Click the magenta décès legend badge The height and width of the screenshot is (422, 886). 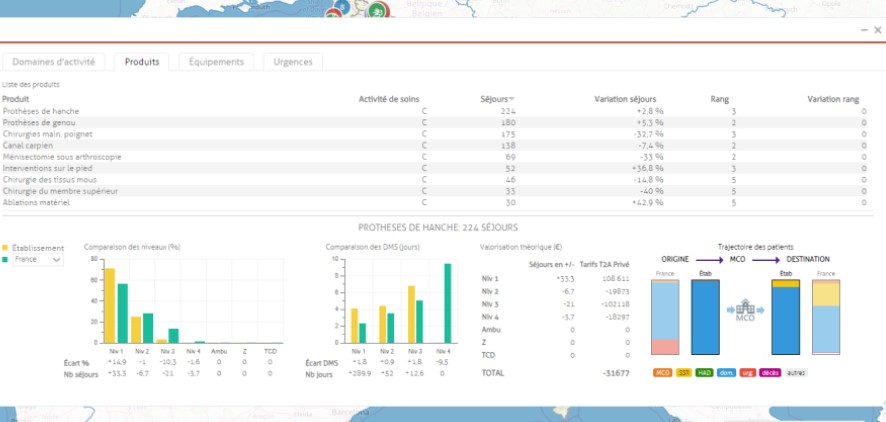pyautogui.click(x=769, y=373)
